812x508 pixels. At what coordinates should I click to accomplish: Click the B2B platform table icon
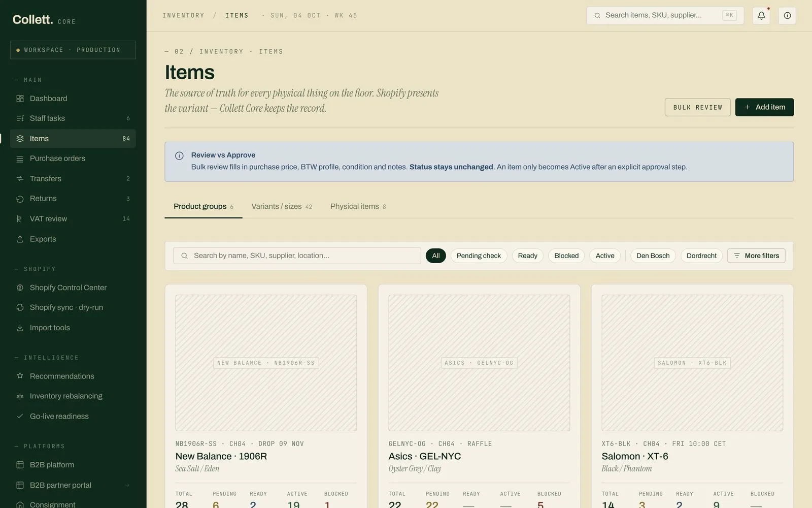coord(20,465)
